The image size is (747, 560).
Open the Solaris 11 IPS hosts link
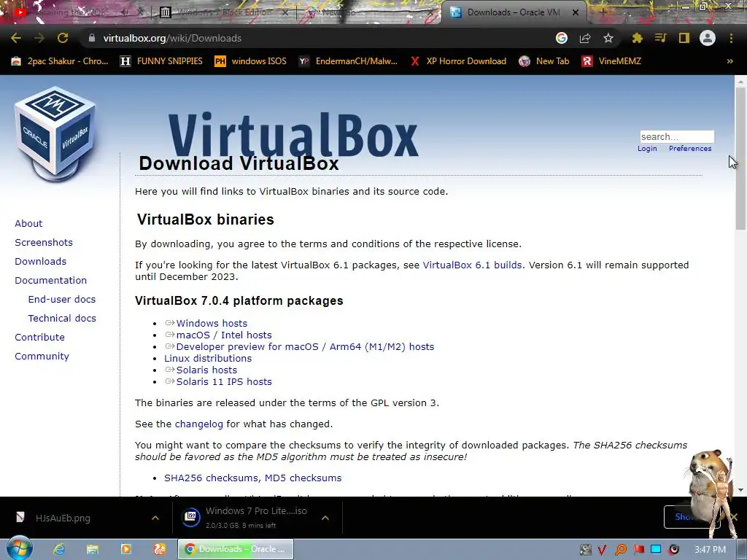pyautogui.click(x=224, y=382)
